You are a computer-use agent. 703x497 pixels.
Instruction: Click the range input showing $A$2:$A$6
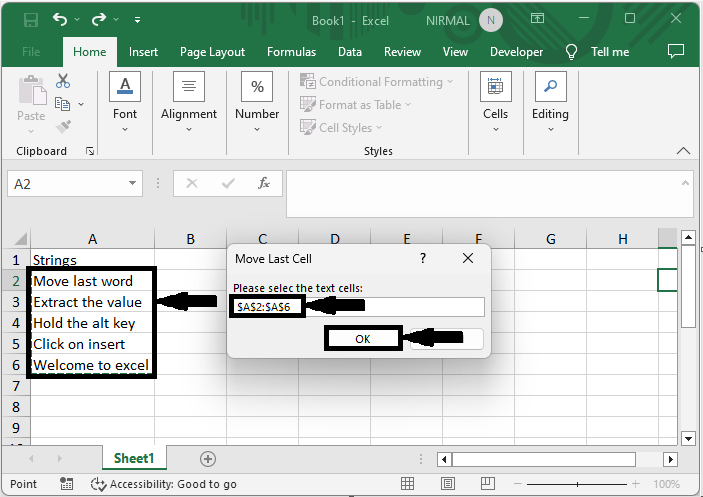[359, 307]
